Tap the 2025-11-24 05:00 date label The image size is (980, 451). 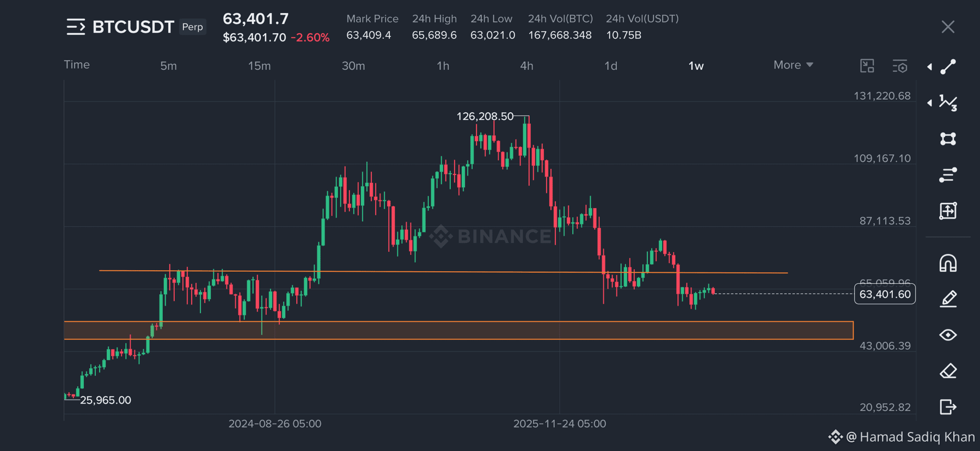(x=560, y=424)
